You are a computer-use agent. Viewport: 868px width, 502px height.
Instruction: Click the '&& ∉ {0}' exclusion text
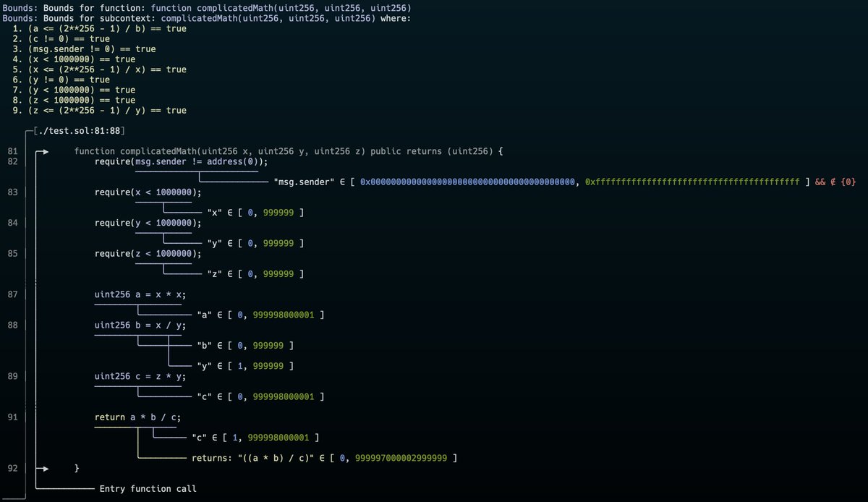tap(835, 182)
